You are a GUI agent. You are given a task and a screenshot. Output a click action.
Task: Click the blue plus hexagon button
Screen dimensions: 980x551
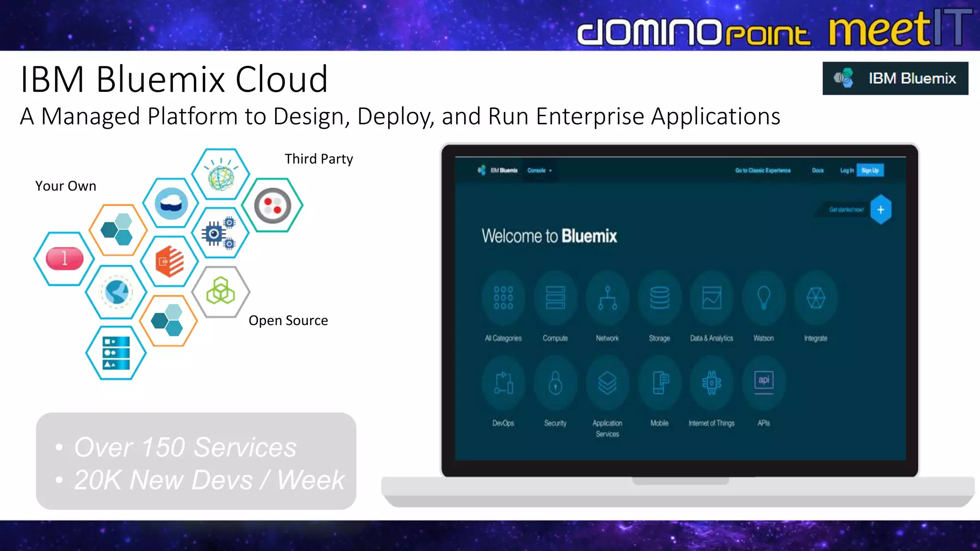click(880, 209)
